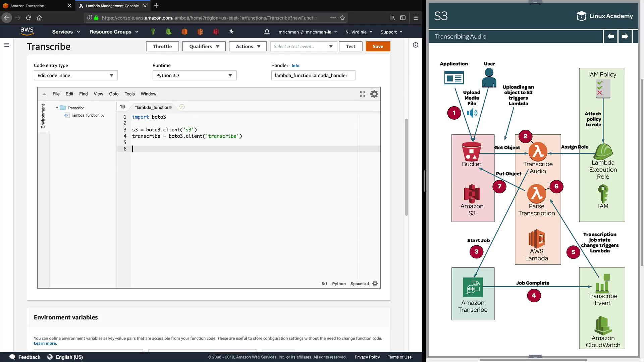Open the code editor settings gear
644x362 pixels.
click(x=374, y=94)
